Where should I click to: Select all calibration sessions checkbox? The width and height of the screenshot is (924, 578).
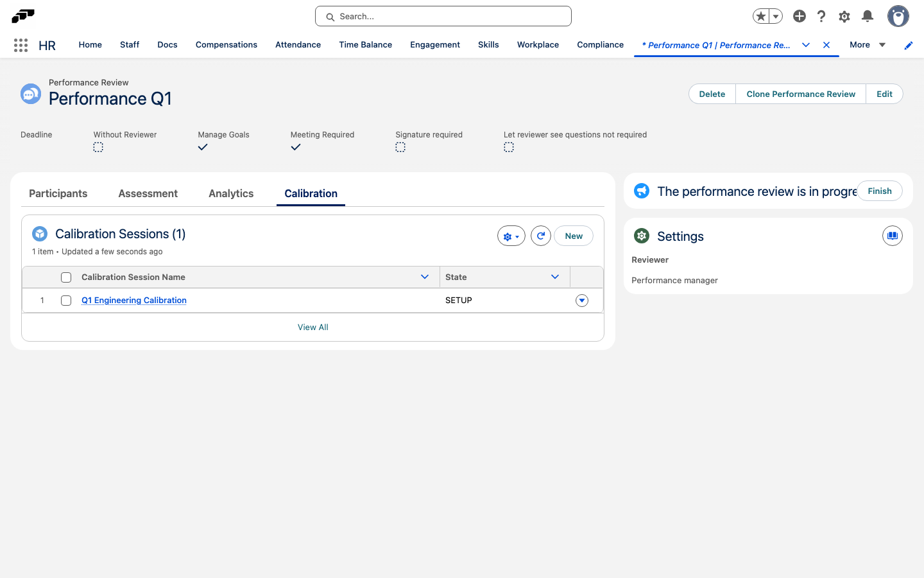pyautogui.click(x=66, y=277)
